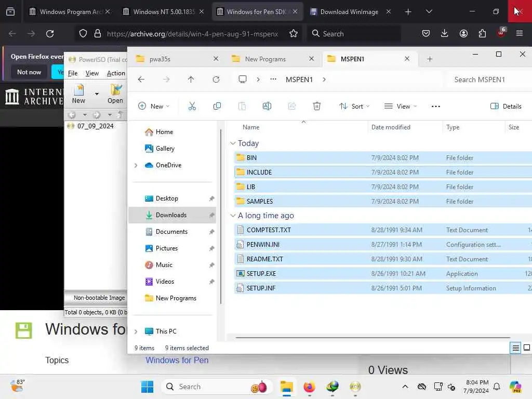This screenshot has height=399, width=532.
Task: Reload the archive.org page in Firefox
Action: tap(50, 34)
